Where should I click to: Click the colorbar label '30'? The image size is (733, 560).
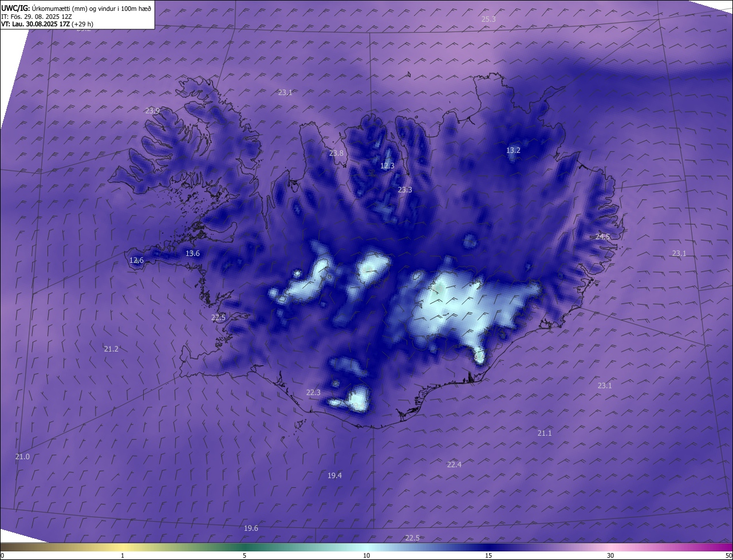pyautogui.click(x=610, y=556)
